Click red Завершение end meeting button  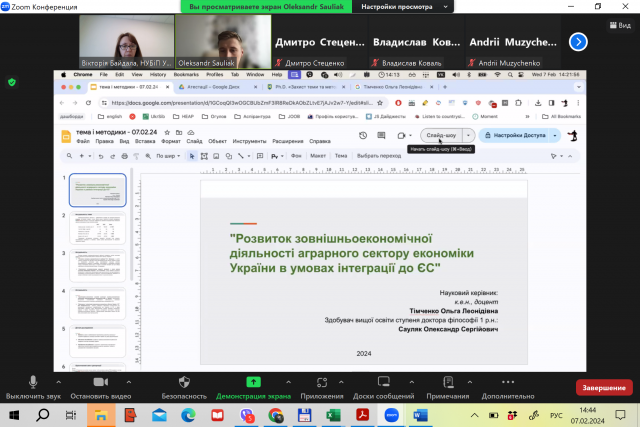[603, 387]
